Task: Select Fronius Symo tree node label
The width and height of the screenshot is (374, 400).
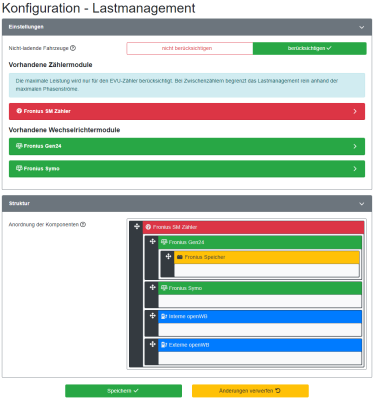Action: point(185,288)
